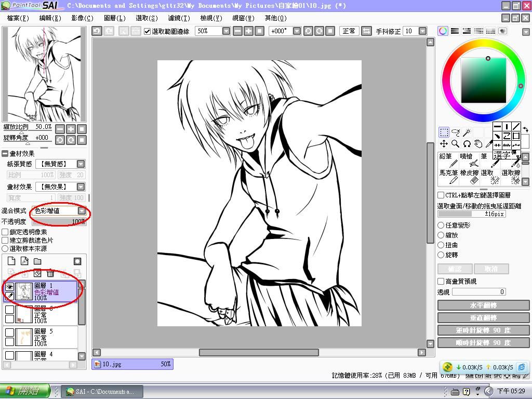The height and width of the screenshot is (399, 532).
Task: Select the move tool
Action: tap(444, 144)
